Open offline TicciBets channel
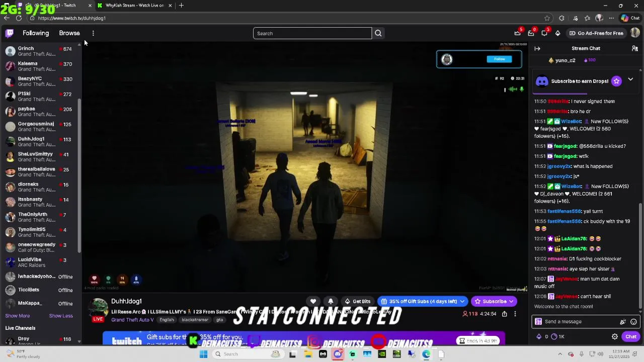Screen dimensions: 644x362 tap(39, 290)
